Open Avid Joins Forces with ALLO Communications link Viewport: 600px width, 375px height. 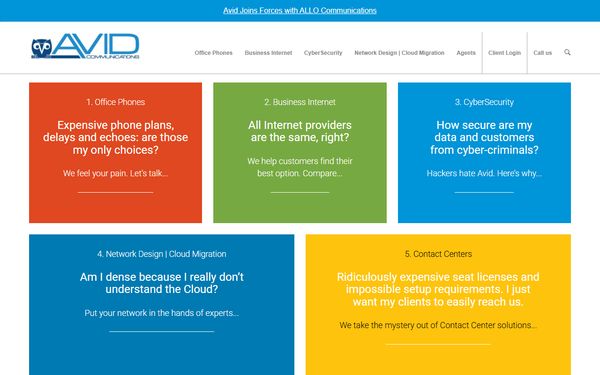(x=300, y=11)
